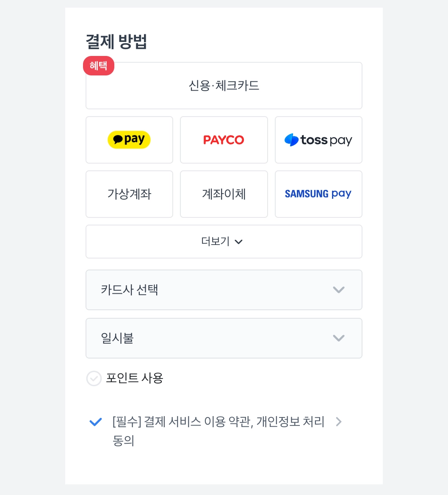Click the red 혜택 benefit badge

pos(98,66)
